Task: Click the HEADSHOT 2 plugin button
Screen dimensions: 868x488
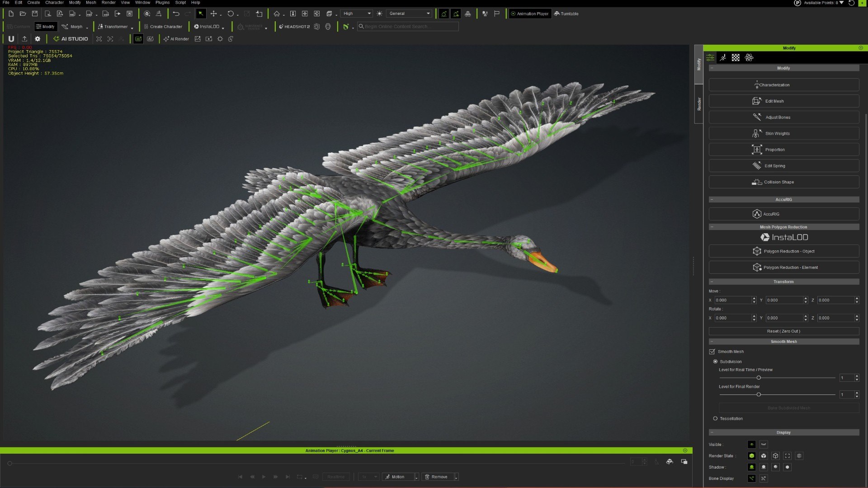Action: [x=294, y=27]
